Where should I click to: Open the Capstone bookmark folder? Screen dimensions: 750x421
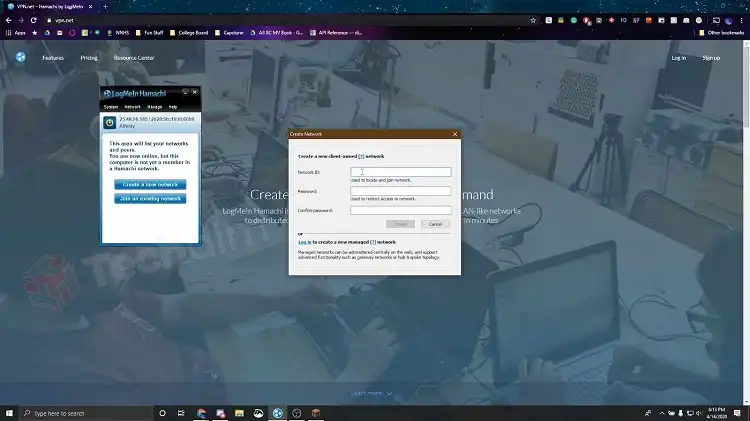[x=229, y=33]
